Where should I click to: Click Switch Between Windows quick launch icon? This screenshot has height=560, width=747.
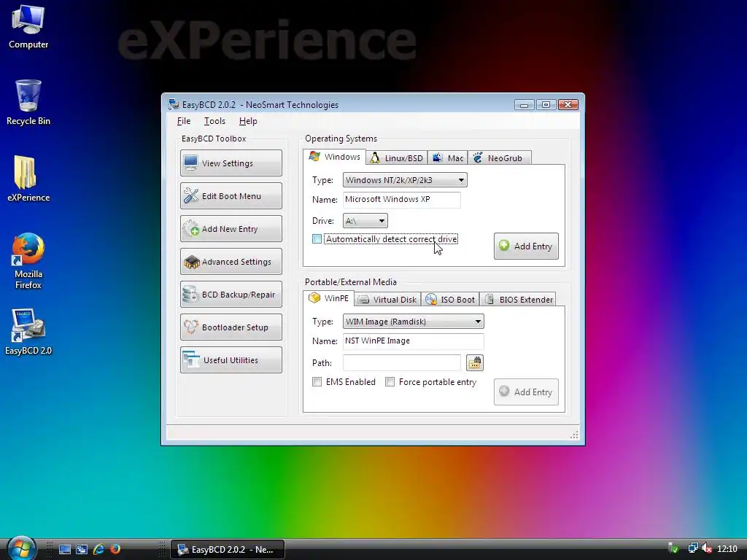click(x=82, y=549)
